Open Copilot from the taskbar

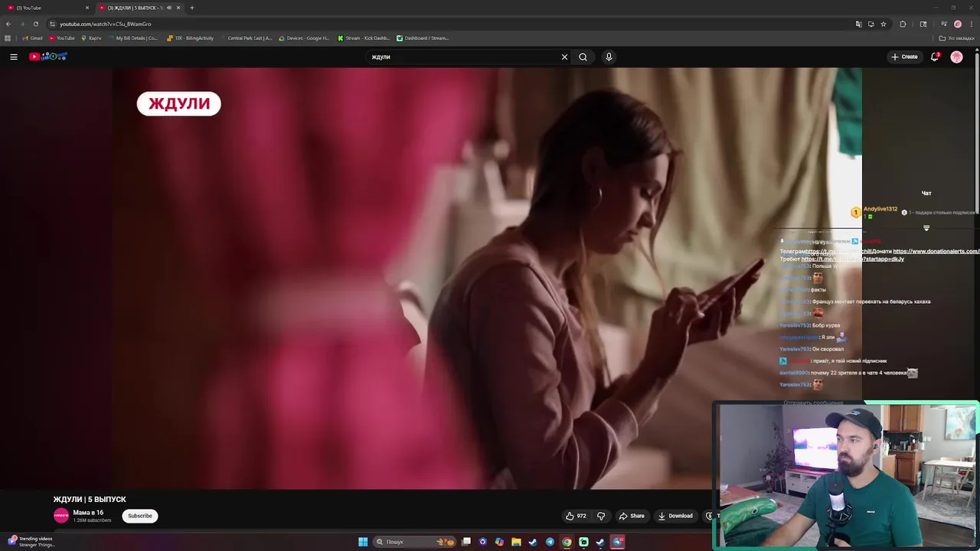coord(499,542)
